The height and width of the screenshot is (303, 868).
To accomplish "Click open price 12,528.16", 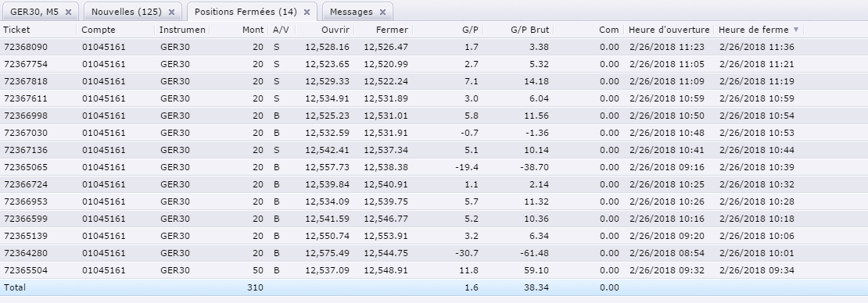I will tap(327, 47).
